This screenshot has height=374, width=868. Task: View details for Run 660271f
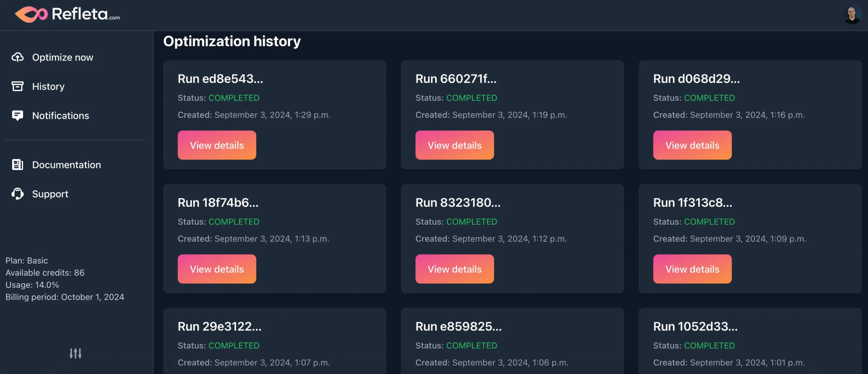pyautogui.click(x=454, y=145)
